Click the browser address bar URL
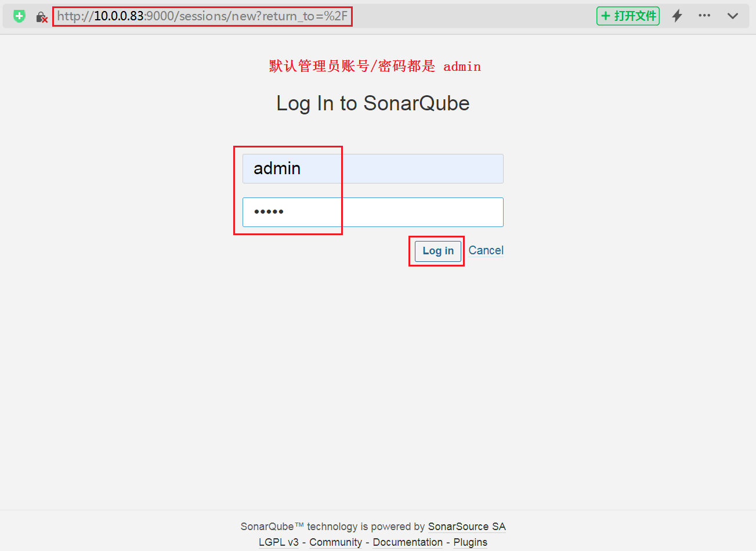 202,16
